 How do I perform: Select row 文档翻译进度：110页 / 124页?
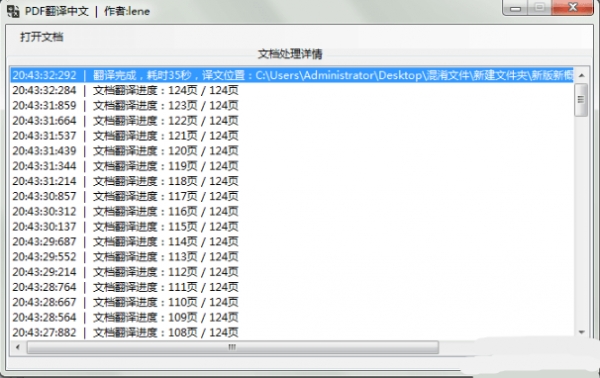(x=292, y=302)
